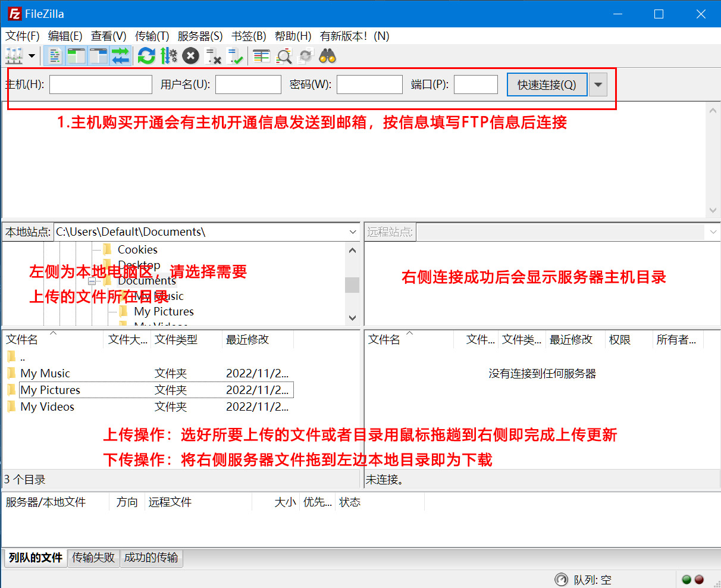Select My Pictures in the file list
The image size is (721, 588).
[x=149, y=390]
